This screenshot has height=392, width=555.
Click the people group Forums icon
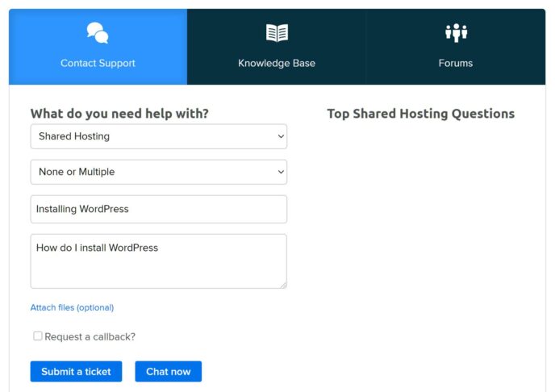456,33
